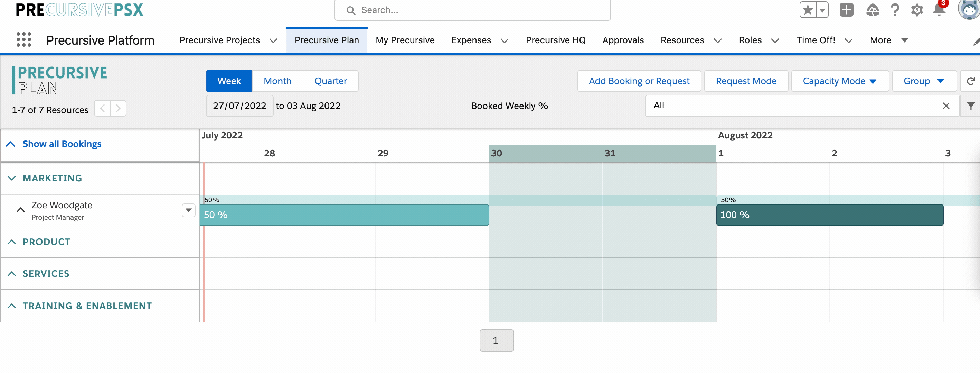Click the PrecursivePSX logo
Image resolution: width=980 pixels, height=373 pixels.
[x=79, y=10]
